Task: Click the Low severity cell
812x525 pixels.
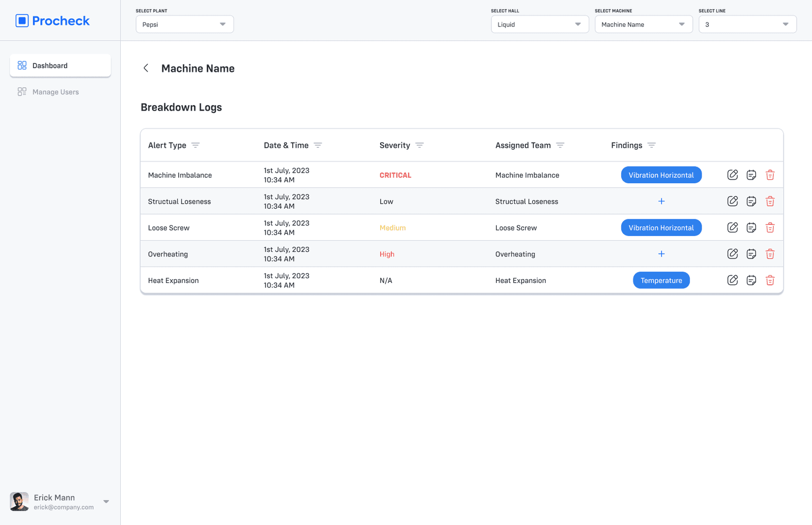Action: coord(386,202)
